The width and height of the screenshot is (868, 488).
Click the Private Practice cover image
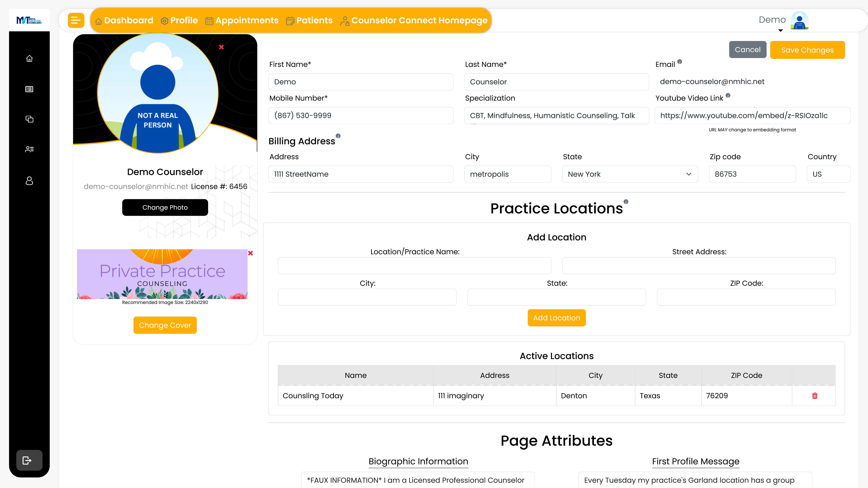point(162,274)
